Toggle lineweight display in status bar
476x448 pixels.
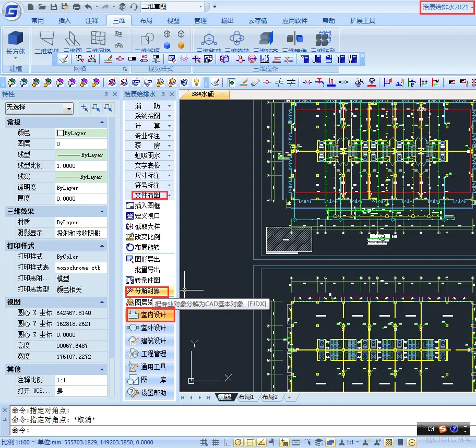point(296,442)
